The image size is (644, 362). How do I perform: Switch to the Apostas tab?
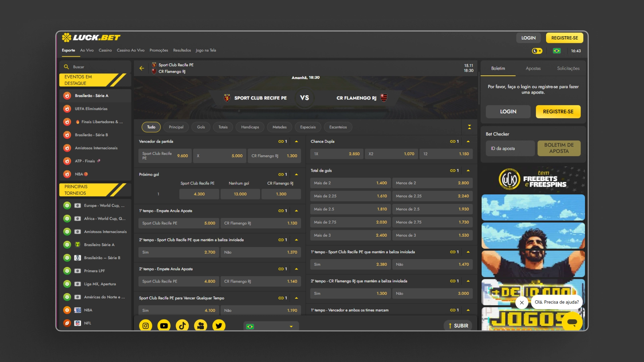[533, 68]
